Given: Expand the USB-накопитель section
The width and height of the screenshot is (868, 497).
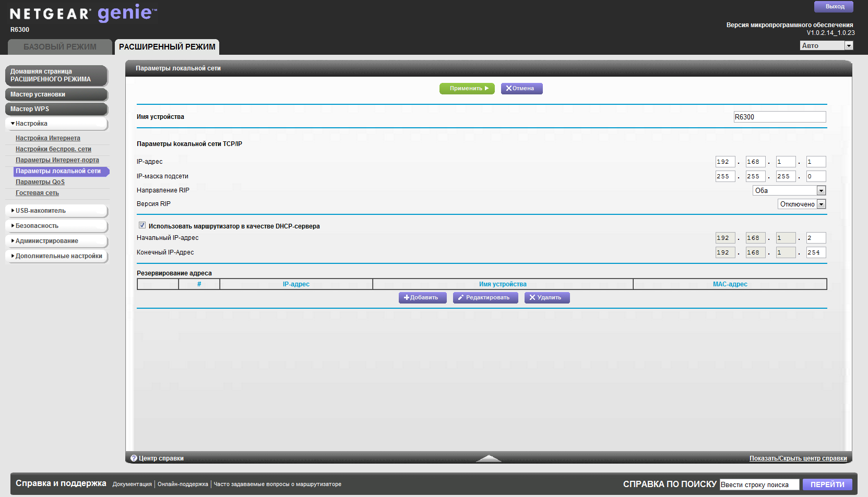Looking at the screenshot, I should coord(56,211).
